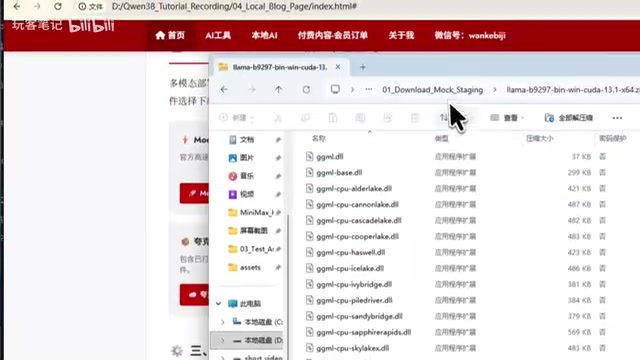The height and width of the screenshot is (360, 640).
Task: Unpin the 文档 folder pin icon
Action: tap(278, 140)
